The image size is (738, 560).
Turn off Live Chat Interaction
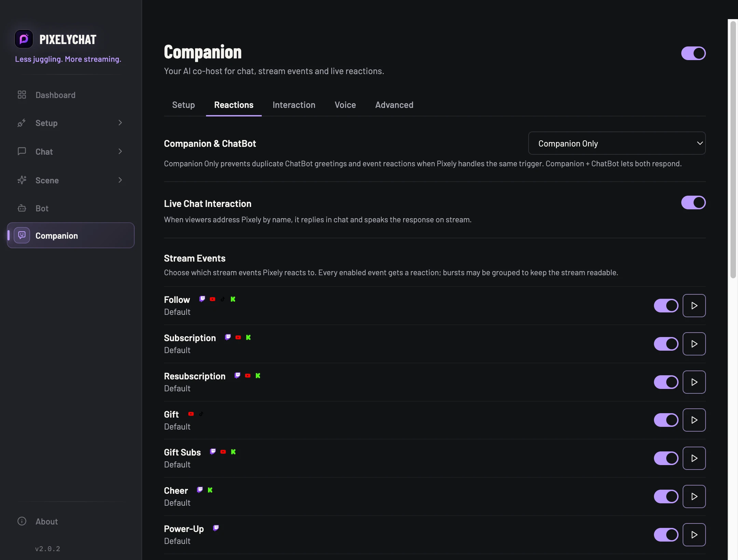(x=693, y=202)
